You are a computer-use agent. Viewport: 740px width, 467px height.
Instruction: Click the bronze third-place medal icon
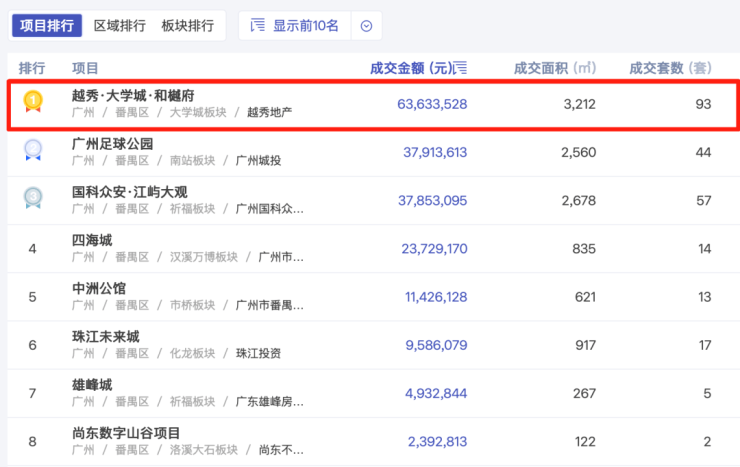click(33, 198)
